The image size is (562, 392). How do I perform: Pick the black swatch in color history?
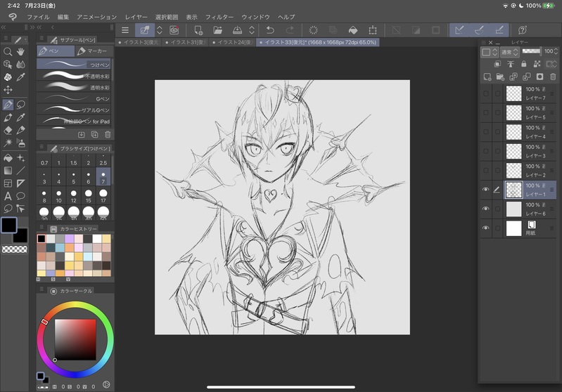point(41,239)
